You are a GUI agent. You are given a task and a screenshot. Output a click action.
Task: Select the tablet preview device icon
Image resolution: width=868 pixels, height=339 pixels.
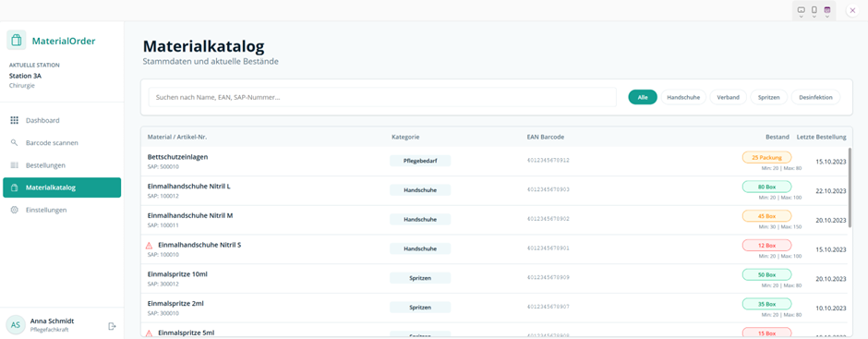[x=801, y=9]
